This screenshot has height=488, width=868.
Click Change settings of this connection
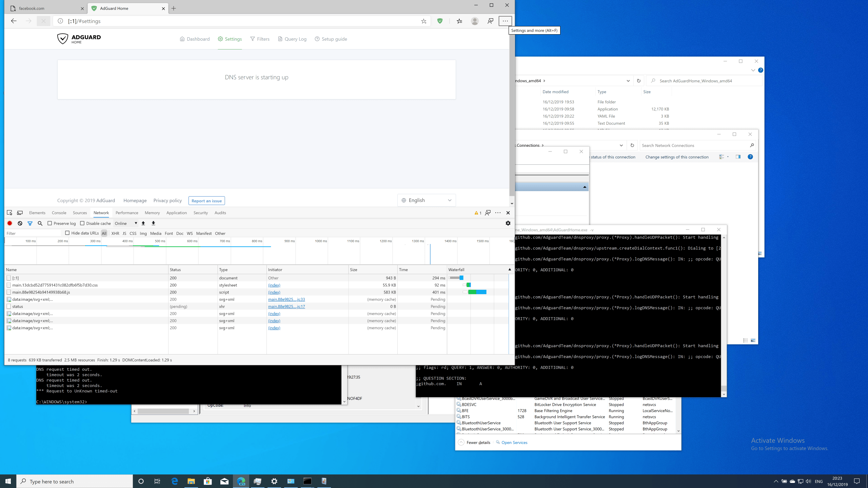click(677, 157)
